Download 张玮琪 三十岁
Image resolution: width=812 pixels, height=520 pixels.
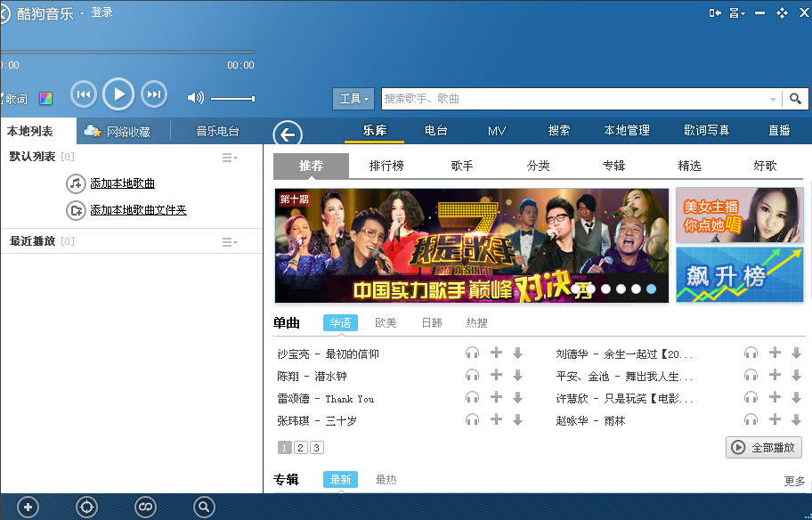[x=517, y=420]
